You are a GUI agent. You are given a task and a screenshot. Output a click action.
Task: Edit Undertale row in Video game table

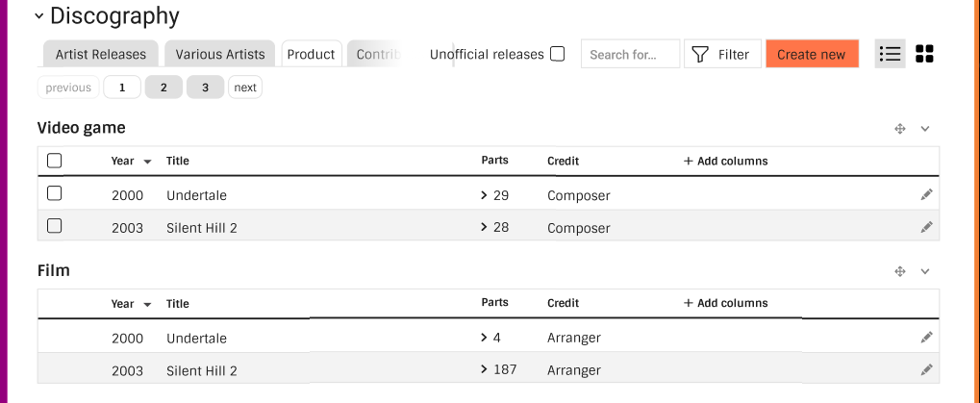tap(926, 195)
